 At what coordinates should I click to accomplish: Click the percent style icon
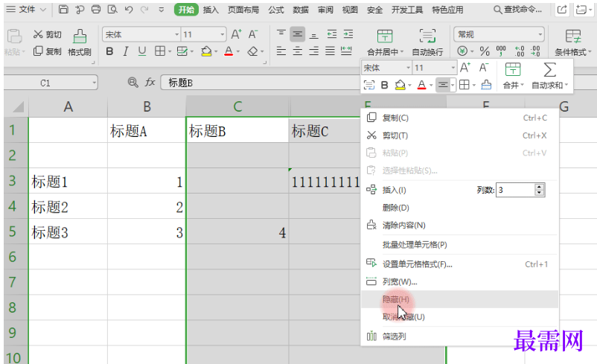click(485, 51)
